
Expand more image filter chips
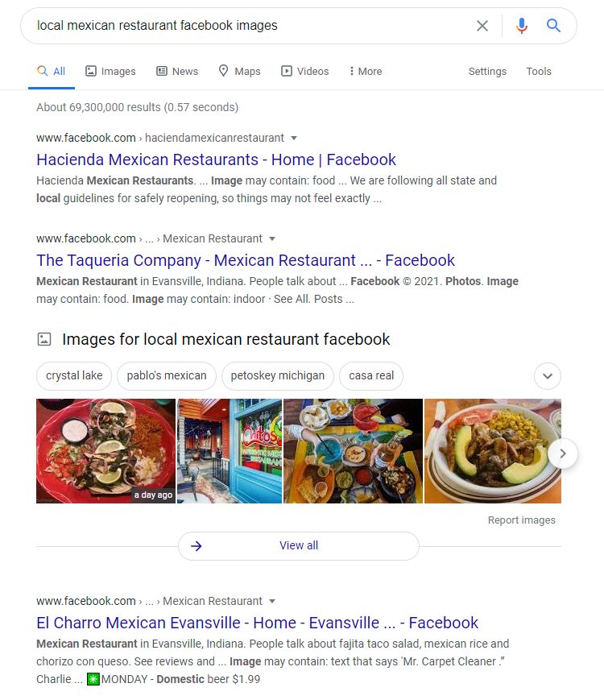pos(548,376)
